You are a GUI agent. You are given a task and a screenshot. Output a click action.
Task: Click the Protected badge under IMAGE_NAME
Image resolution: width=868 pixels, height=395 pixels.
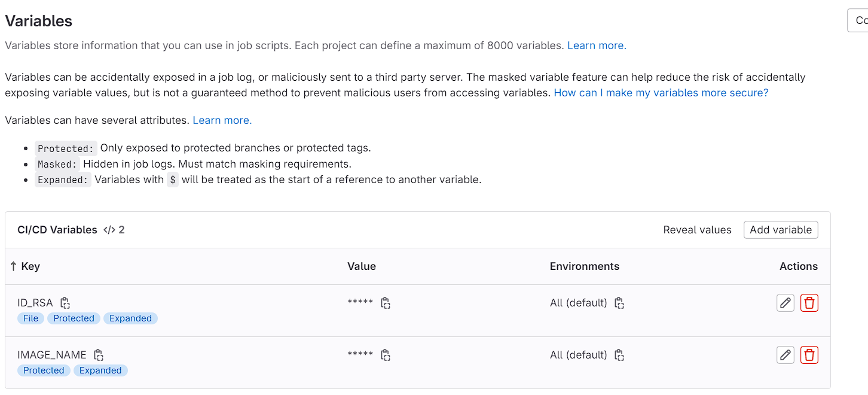(44, 370)
